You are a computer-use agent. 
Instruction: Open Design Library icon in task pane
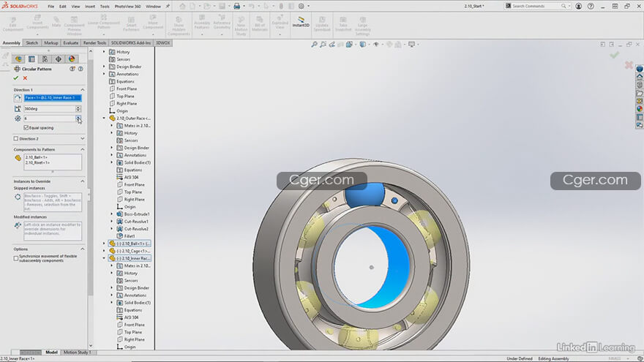tap(640, 85)
